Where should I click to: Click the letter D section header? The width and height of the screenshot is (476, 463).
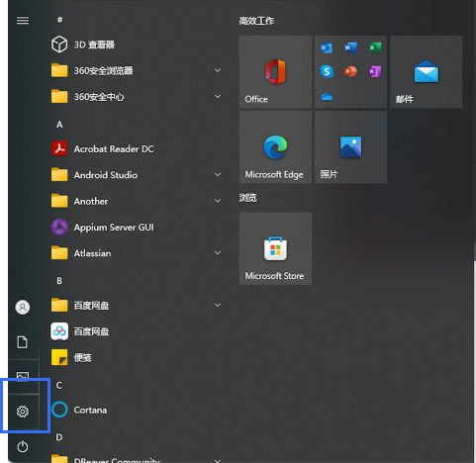59,437
